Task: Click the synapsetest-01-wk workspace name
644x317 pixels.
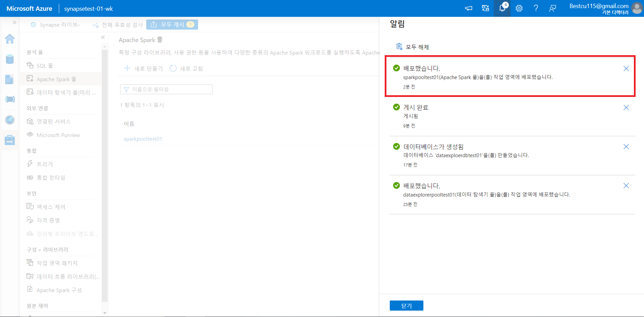Action: 88,8
